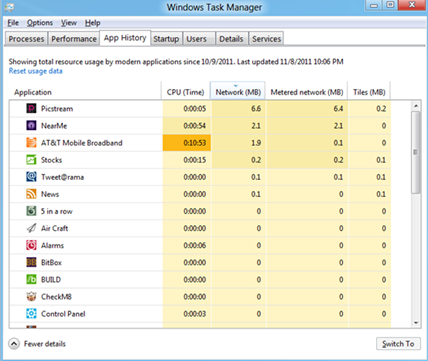The image size is (428, 361).
Task: Click the Reset usage data link
Action: point(35,71)
